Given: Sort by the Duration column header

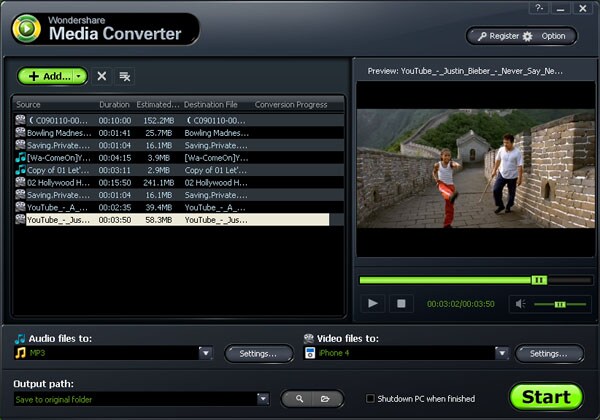Looking at the screenshot, I should click(114, 104).
